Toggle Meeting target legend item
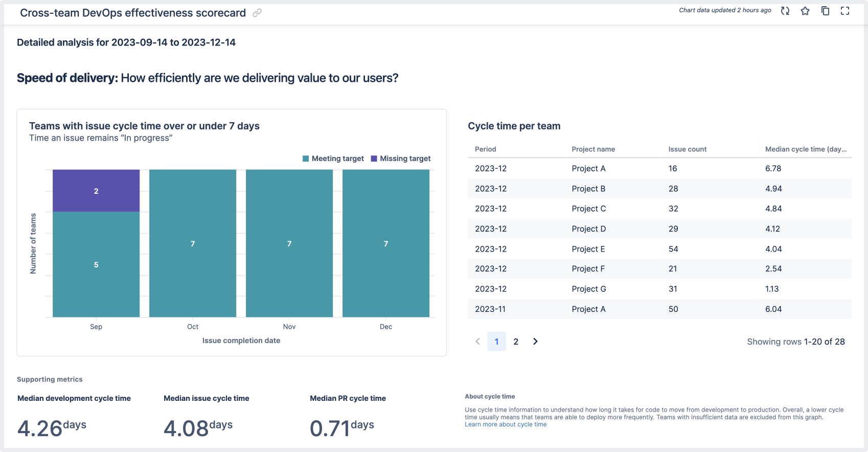 tap(333, 159)
